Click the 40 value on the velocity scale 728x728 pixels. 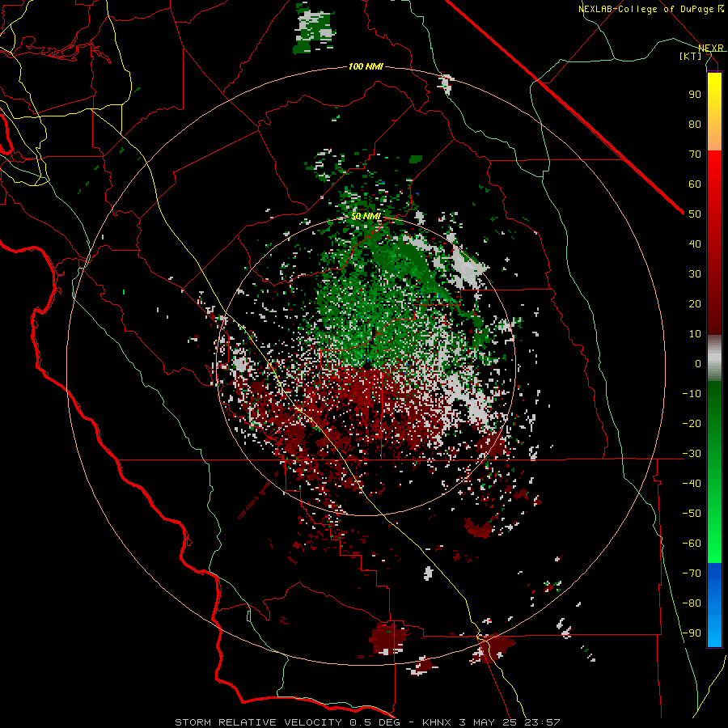(695, 244)
